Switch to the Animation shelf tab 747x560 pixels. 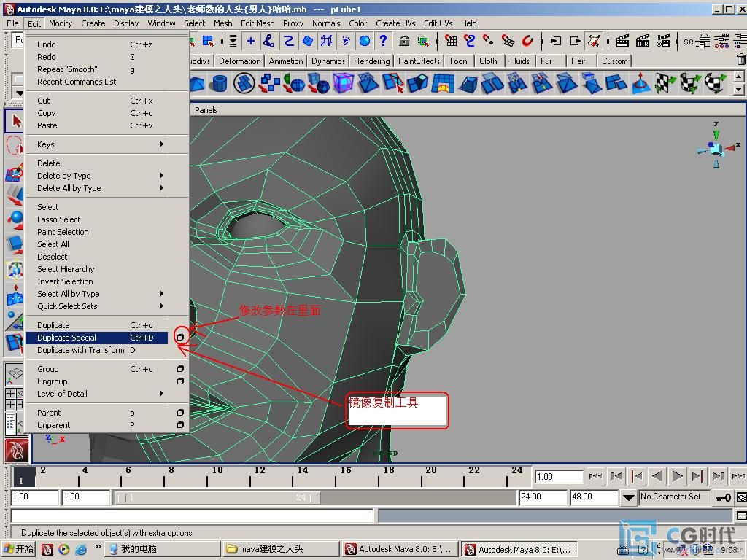click(x=286, y=61)
